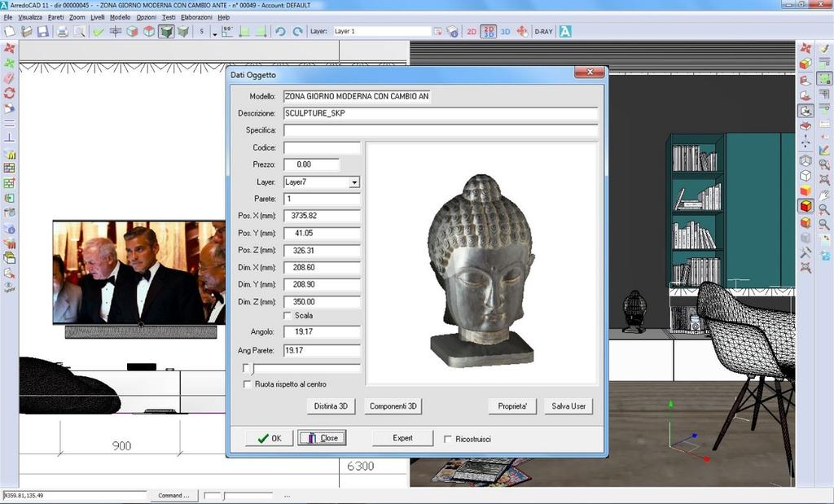Open the Elaborazioni menu
The height and width of the screenshot is (504, 834).
click(x=197, y=17)
